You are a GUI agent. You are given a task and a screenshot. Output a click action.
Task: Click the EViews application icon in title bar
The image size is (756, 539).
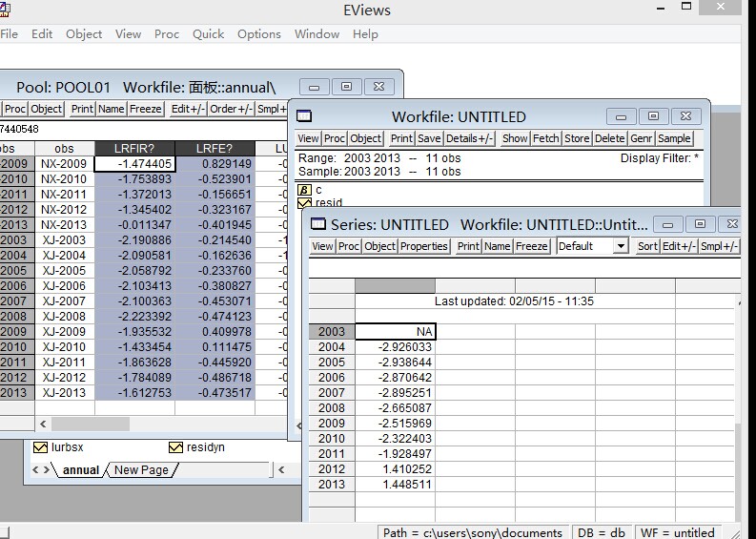(5, 9)
